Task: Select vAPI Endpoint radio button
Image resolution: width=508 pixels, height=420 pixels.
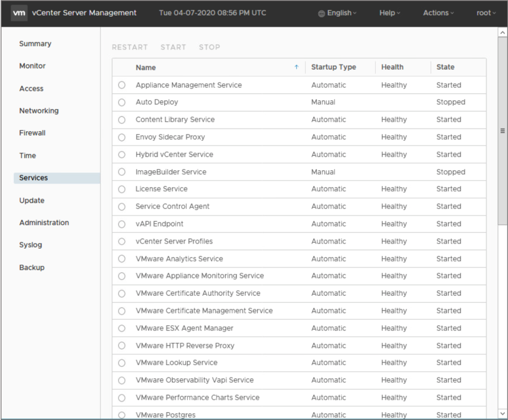Action: pyautogui.click(x=122, y=224)
